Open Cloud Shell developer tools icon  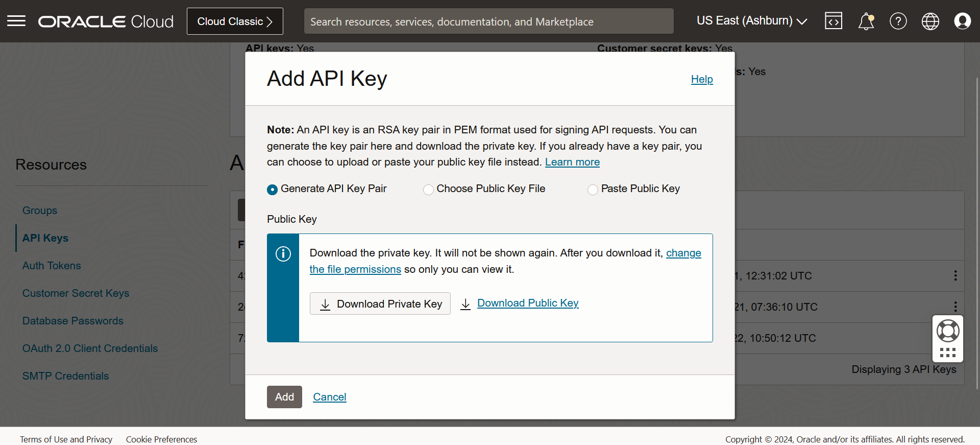(x=833, y=21)
